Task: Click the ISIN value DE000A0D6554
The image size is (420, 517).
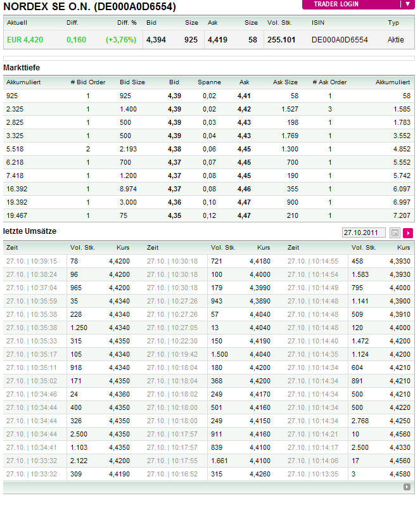Action: click(340, 40)
